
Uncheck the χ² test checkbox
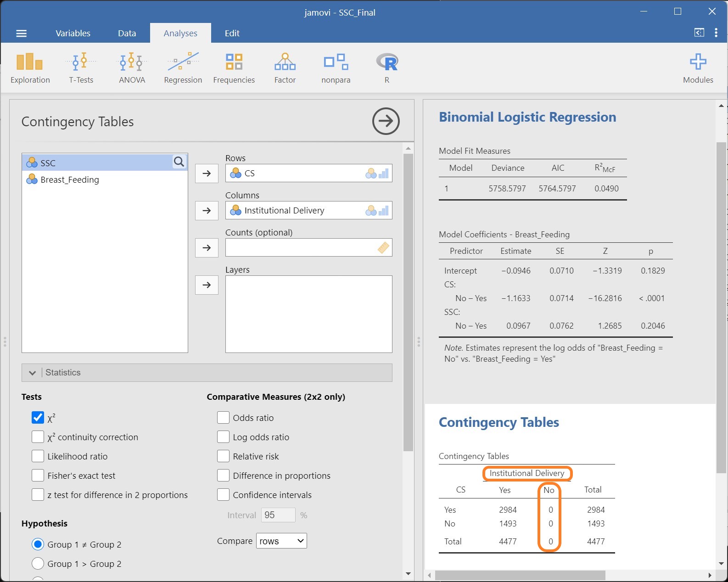click(38, 417)
